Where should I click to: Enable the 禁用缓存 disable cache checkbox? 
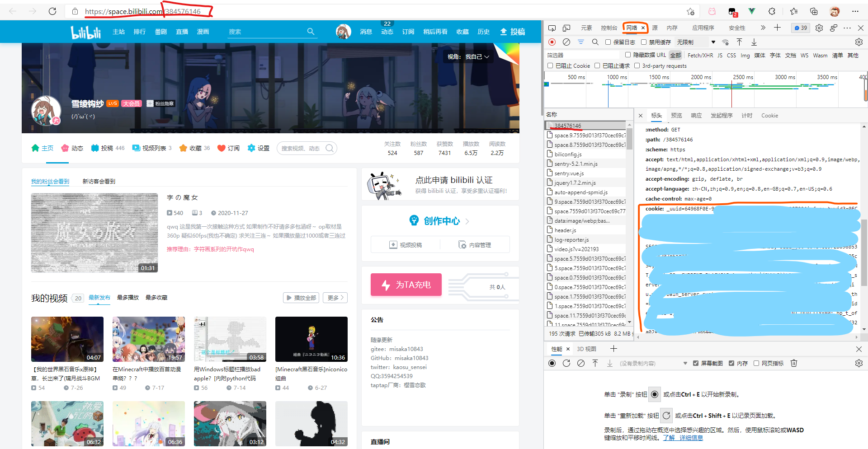click(x=644, y=42)
